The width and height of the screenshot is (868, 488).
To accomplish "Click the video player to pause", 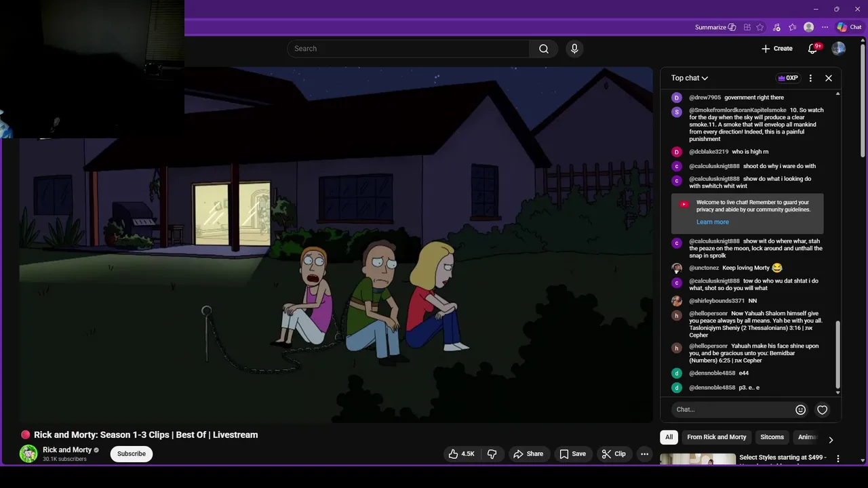I will [x=336, y=244].
